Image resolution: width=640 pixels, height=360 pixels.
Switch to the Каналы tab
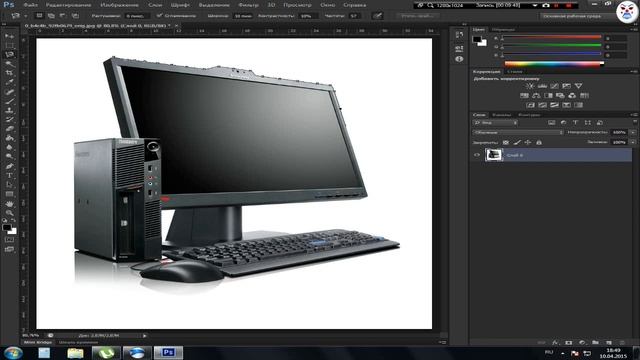501,115
